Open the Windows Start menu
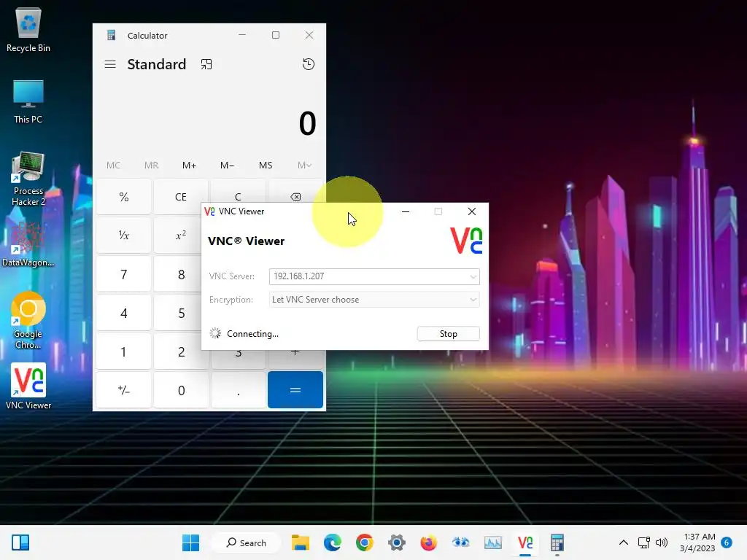Image resolution: width=747 pixels, height=560 pixels. pos(190,542)
